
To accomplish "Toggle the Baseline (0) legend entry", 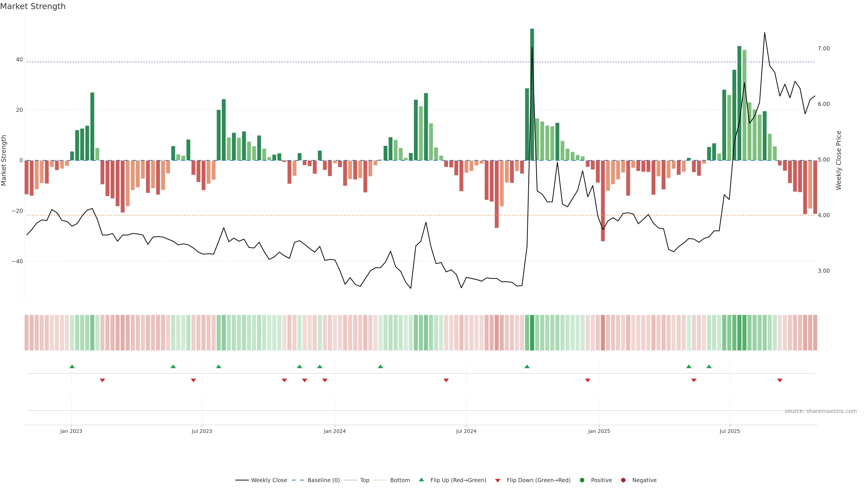I will [323, 480].
